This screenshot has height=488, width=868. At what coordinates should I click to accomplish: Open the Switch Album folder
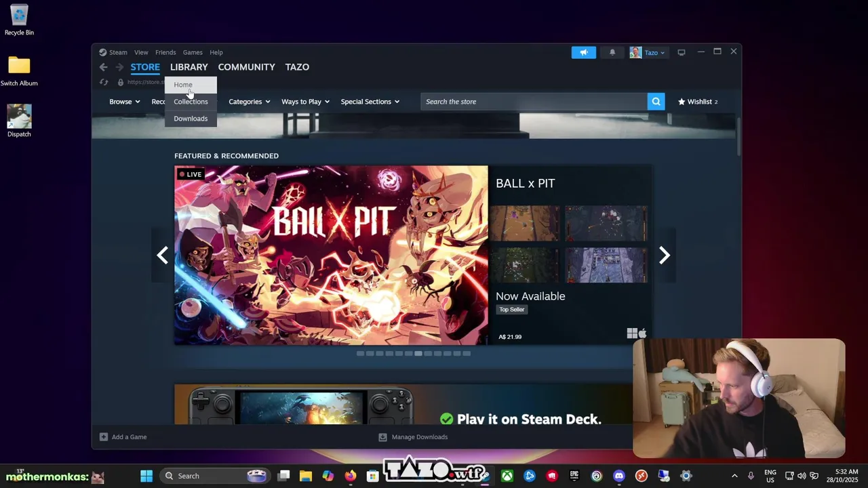click(19, 70)
